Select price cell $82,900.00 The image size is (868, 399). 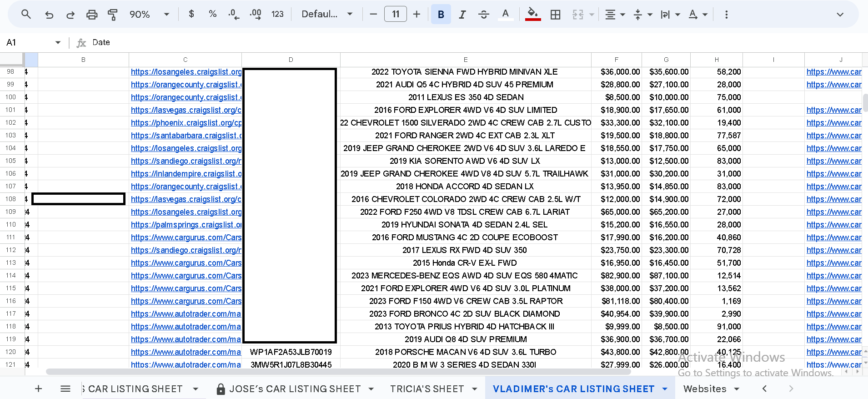tap(617, 276)
